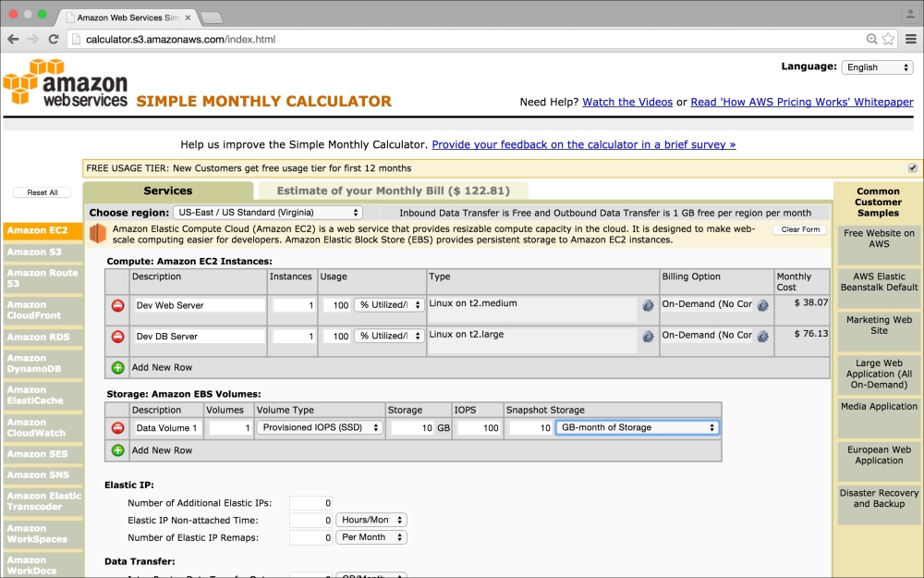Load European Web Application sample
Image resolution: width=924 pixels, height=578 pixels.
coord(879,461)
